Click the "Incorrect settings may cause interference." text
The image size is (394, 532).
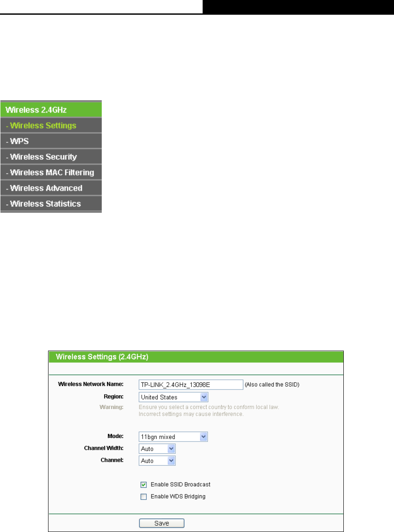tap(191, 414)
